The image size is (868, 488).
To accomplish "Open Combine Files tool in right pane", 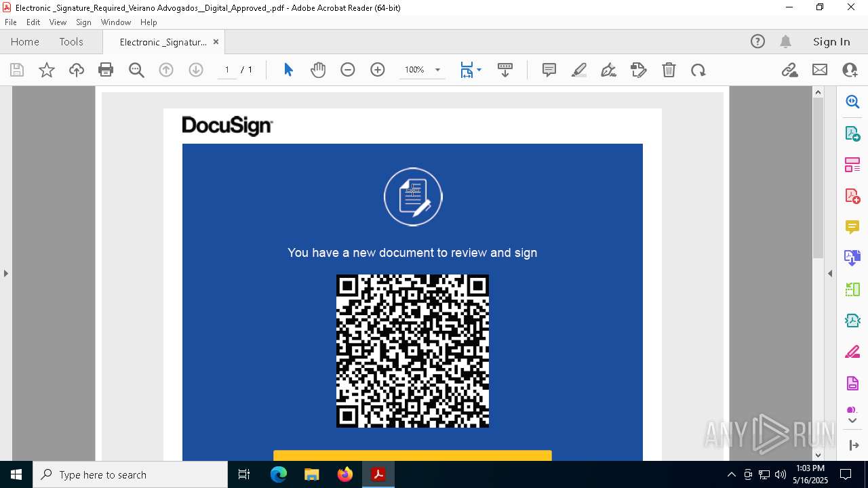I will tap(852, 258).
